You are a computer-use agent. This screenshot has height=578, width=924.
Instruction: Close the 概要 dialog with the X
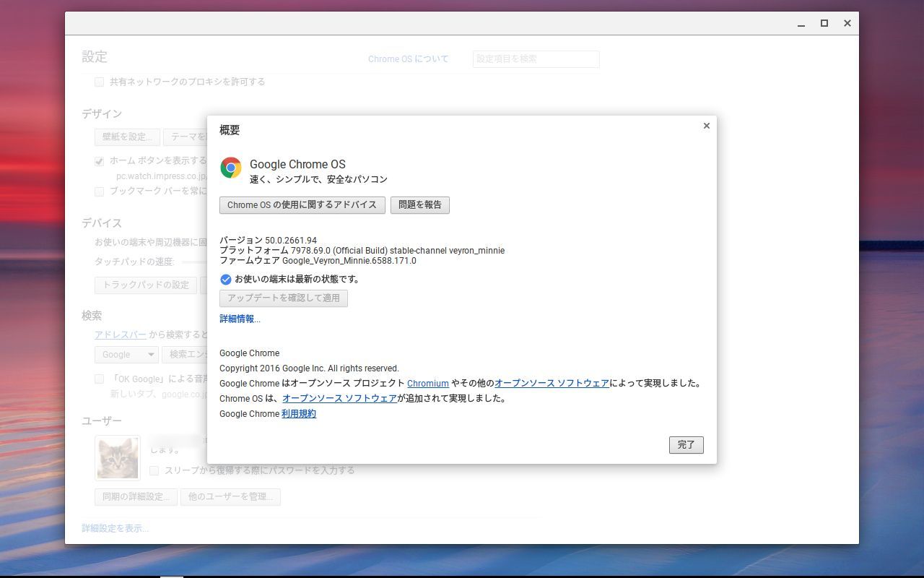point(707,126)
